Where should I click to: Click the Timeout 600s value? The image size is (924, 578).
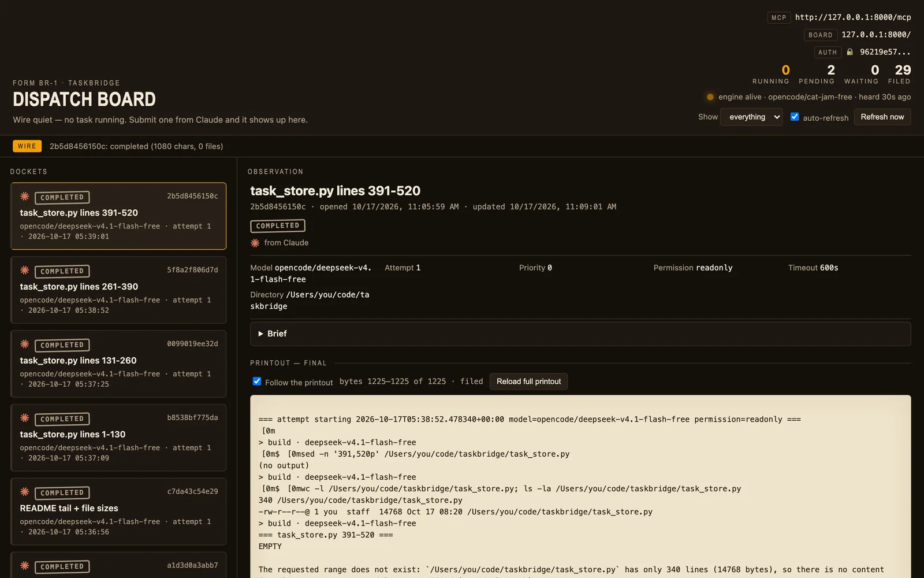tap(829, 268)
